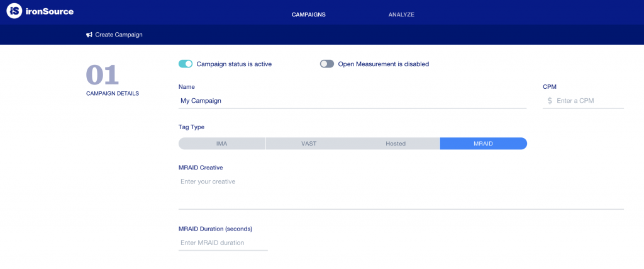
Task: Open the CAMPAIGNS tab
Action: (x=308, y=14)
